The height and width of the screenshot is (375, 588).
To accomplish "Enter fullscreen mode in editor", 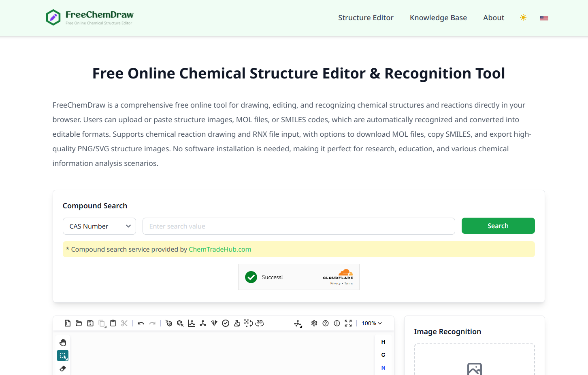I will (x=348, y=323).
